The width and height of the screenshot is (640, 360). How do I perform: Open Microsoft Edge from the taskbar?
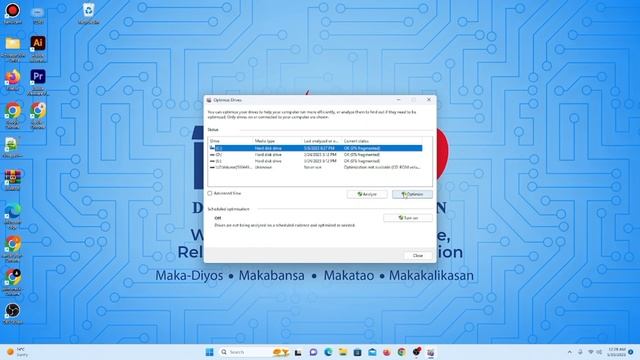pos(328,352)
